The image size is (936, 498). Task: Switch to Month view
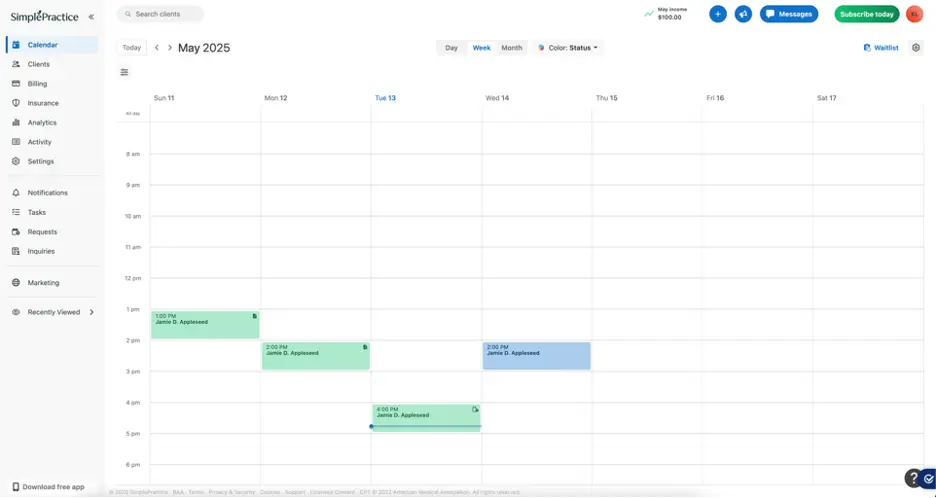pos(512,48)
